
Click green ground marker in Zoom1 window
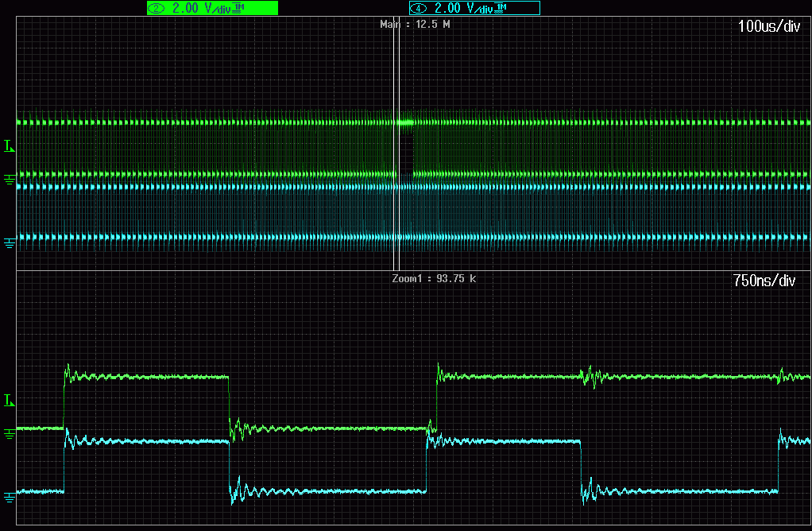(x=10, y=433)
